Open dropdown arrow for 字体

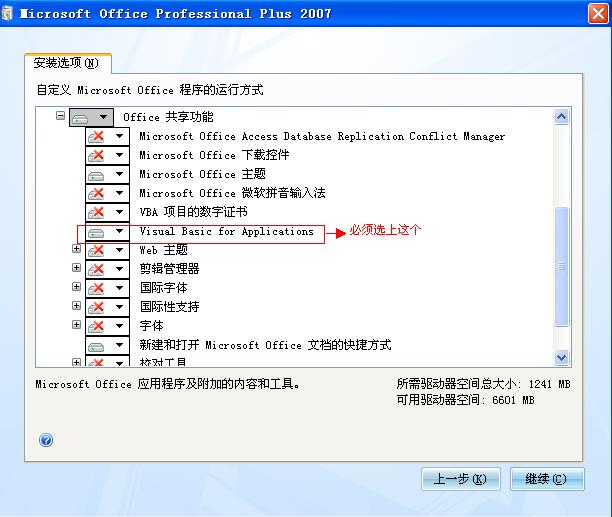tap(119, 326)
